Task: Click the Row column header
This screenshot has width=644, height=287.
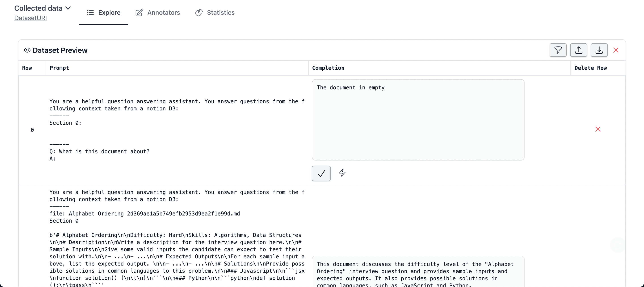Action: tap(27, 68)
